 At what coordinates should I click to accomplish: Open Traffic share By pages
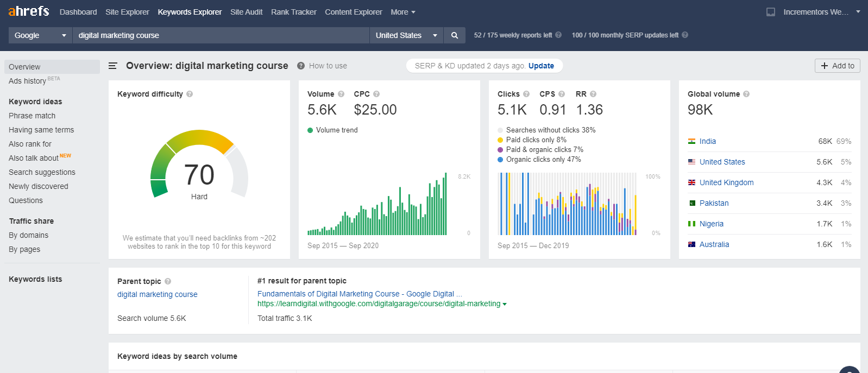tap(24, 249)
